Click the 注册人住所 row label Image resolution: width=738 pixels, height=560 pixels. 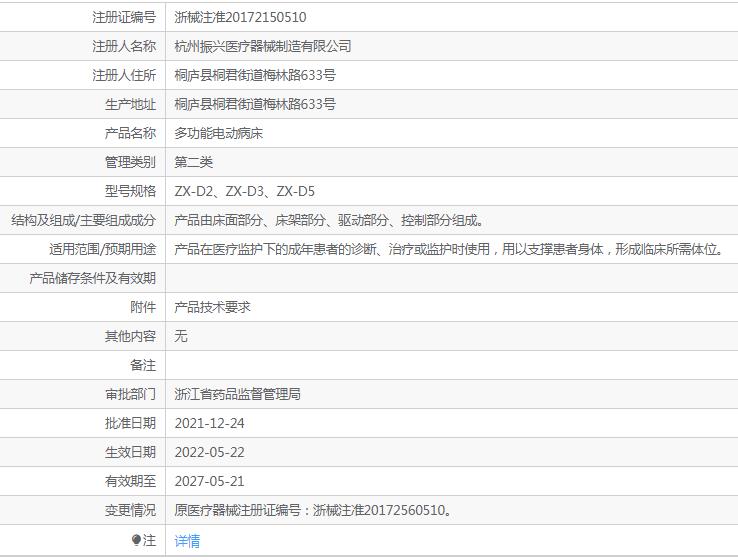tap(124, 75)
